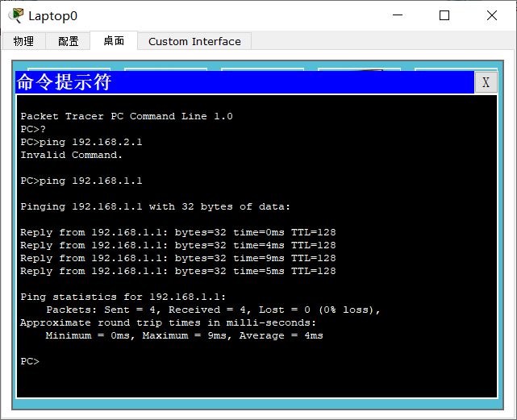Maximize the Laptop0 window
The height and width of the screenshot is (420, 517).
tap(444, 15)
